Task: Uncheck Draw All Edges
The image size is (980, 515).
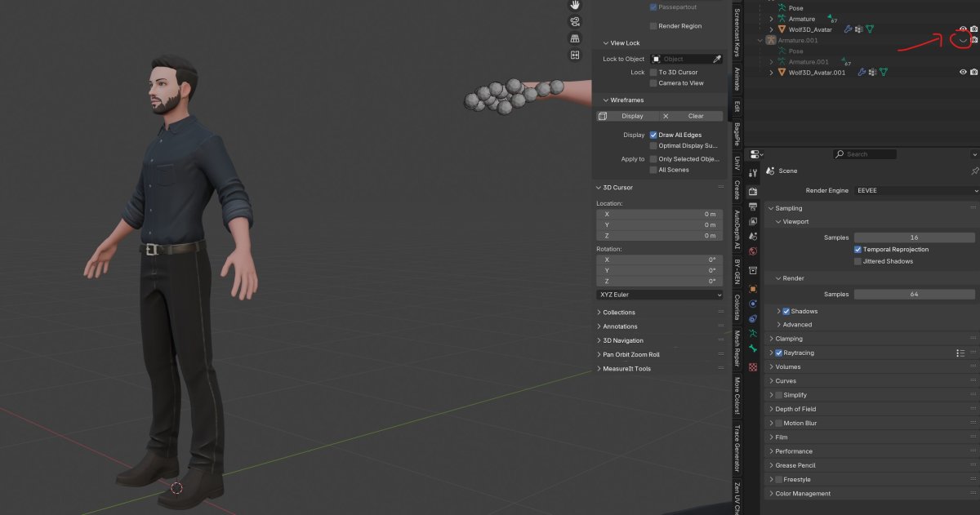Action: (x=653, y=135)
